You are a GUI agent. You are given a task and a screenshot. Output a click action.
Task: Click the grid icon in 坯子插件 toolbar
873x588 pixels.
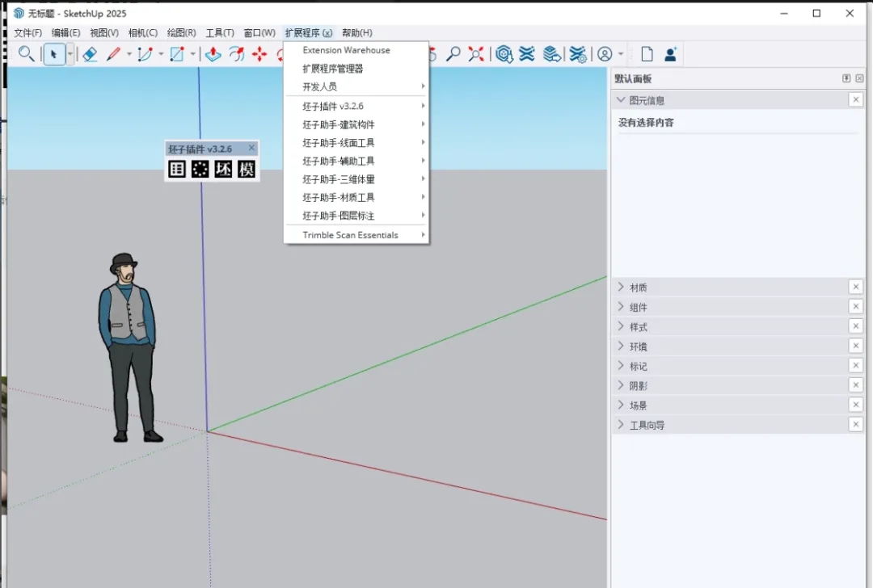[x=177, y=169]
